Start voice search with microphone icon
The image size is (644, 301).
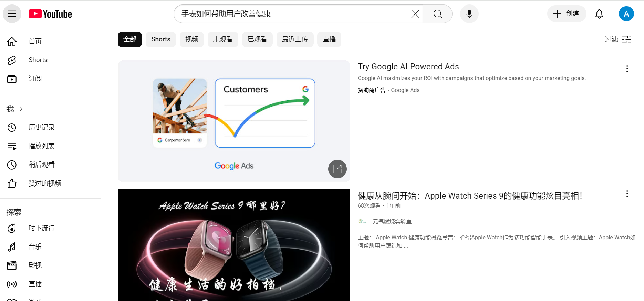click(x=469, y=14)
